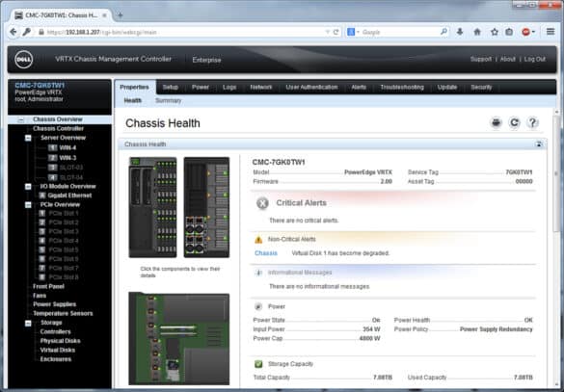Screen dimensions: 564x392
Task: Collapse the Server Overview tree node
Action: pos(28,138)
